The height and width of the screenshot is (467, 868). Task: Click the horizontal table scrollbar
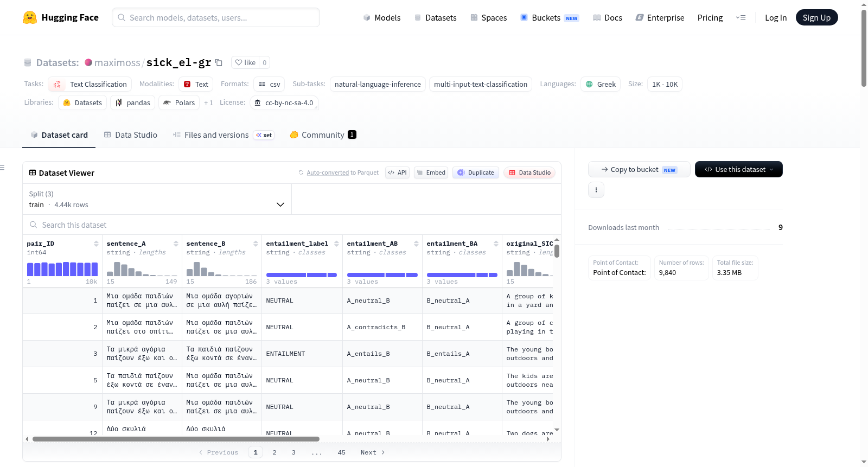tap(176, 439)
